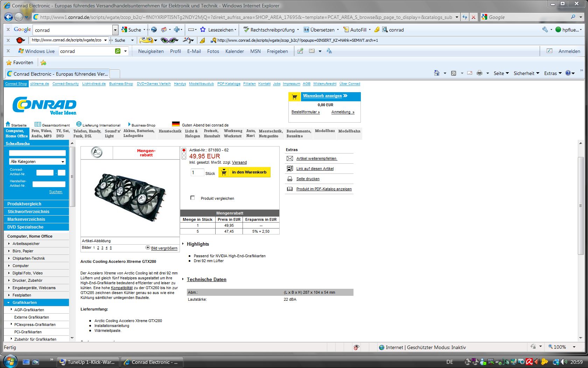This screenshot has width=588, height=368.
Task: Click the AutoFill button in Google toolbar
Action: coord(357,30)
